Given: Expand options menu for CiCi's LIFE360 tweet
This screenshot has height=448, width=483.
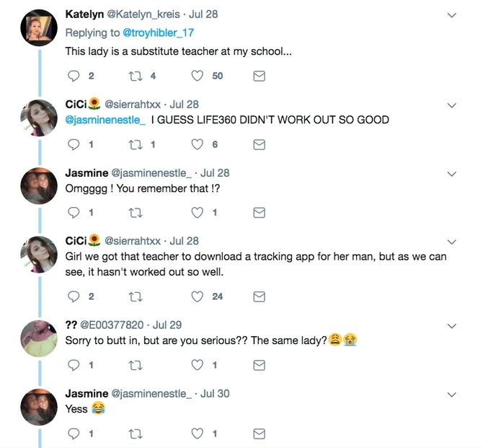Looking at the screenshot, I should click(x=452, y=105).
